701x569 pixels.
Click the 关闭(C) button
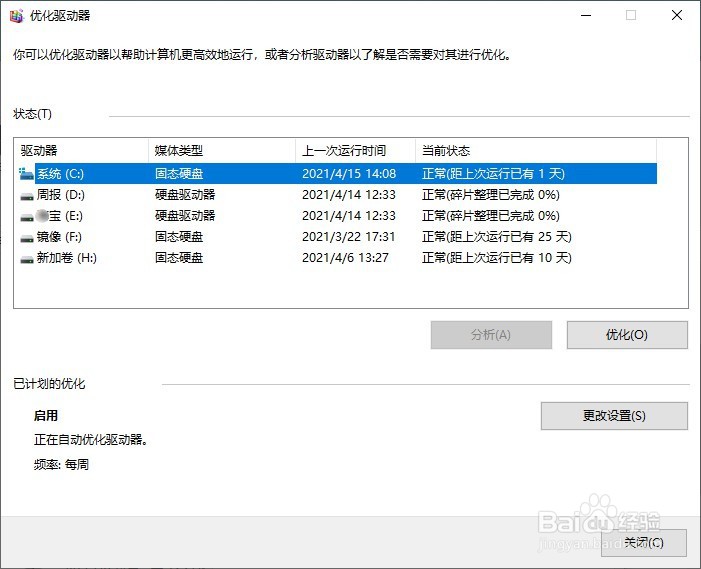(x=644, y=543)
